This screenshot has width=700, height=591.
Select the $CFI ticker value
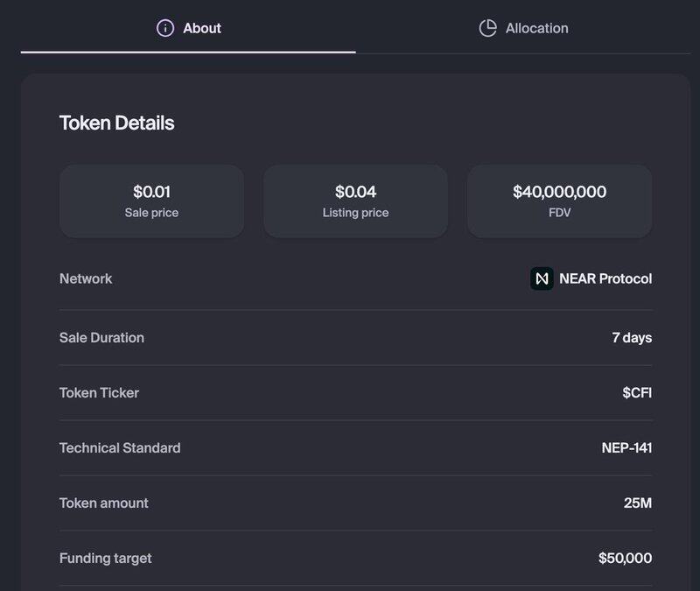tap(637, 392)
